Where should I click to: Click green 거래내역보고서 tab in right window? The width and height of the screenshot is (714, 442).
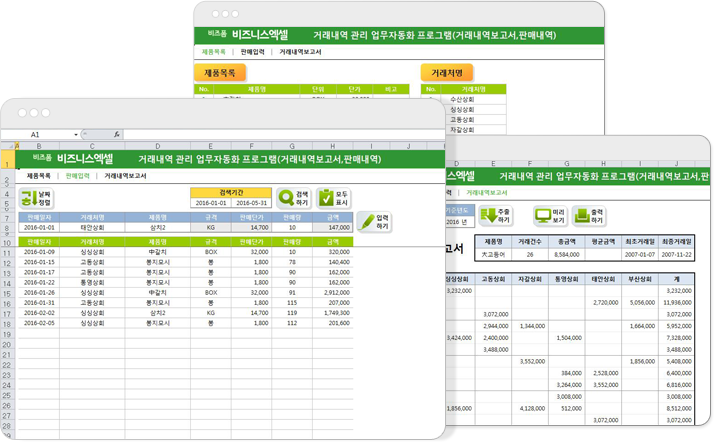pyautogui.click(x=487, y=193)
